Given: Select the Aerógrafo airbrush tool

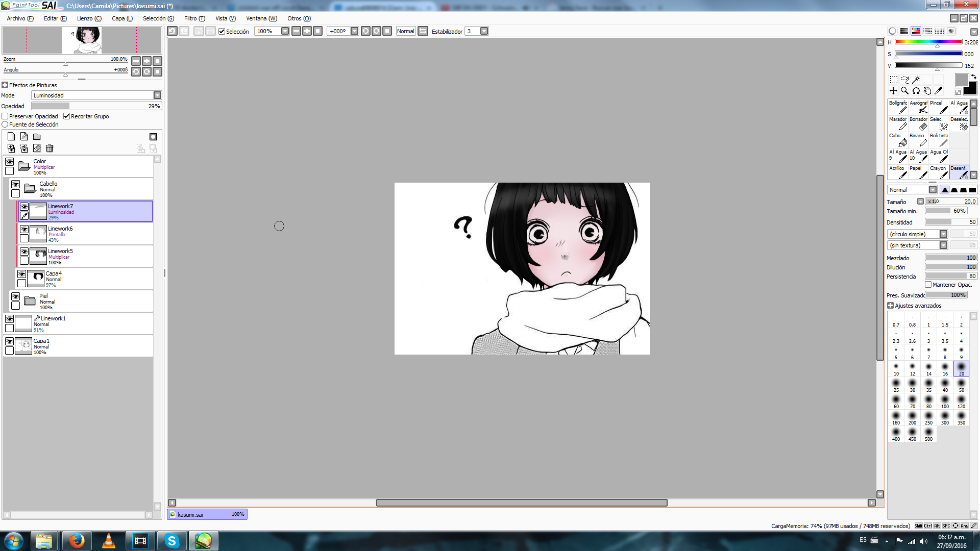Looking at the screenshot, I should click(918, 107).
